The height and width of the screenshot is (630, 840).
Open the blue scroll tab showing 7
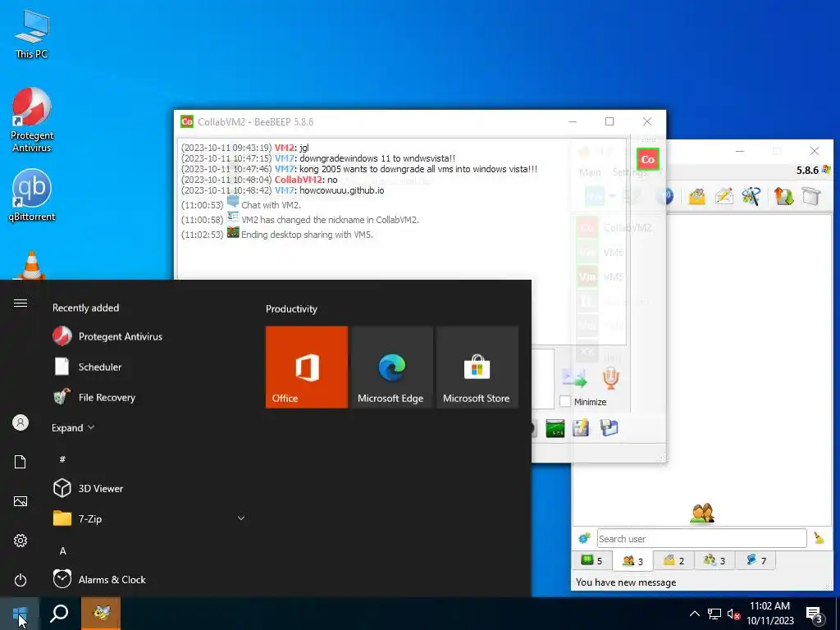[x=756, y=560]
